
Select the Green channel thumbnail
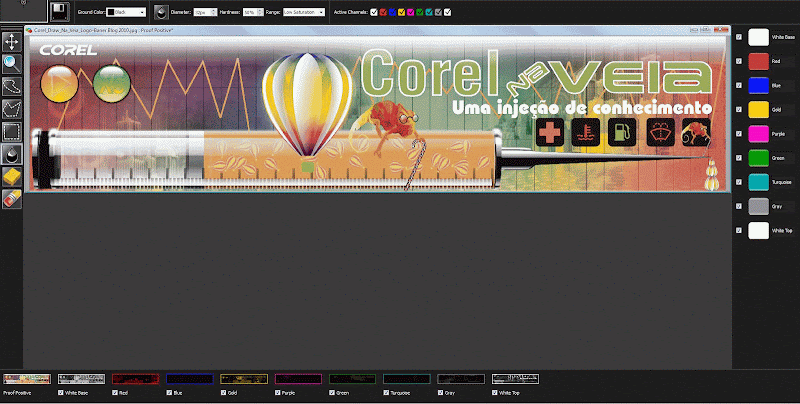353,379
